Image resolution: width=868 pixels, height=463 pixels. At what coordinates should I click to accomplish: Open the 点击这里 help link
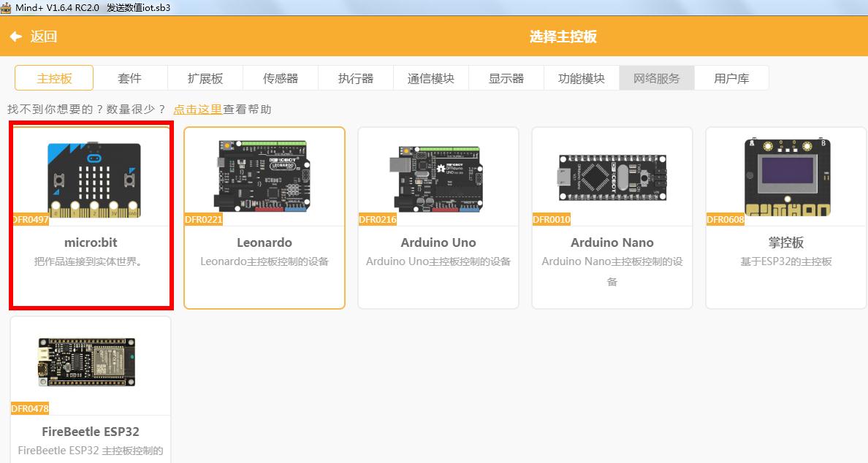click(x=197, y=110)
